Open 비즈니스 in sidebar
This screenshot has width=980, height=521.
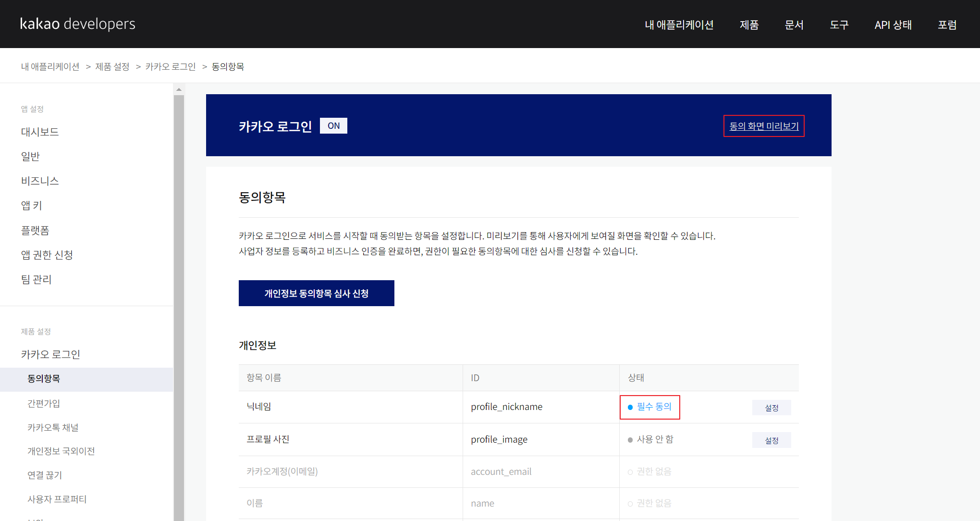tap(40, 181)
